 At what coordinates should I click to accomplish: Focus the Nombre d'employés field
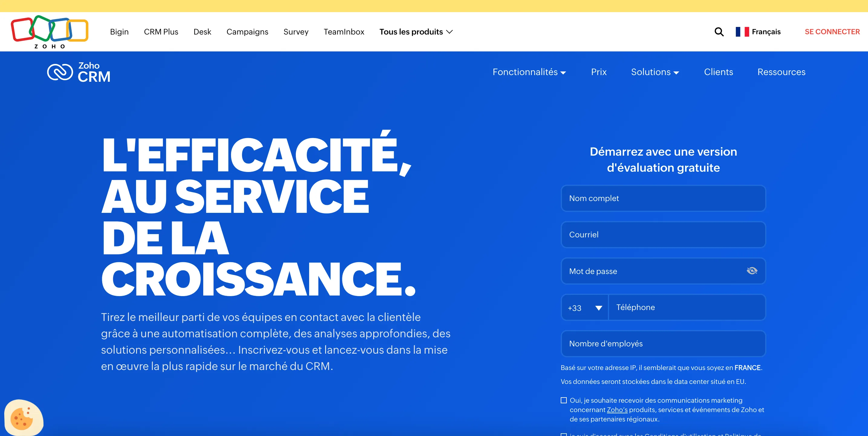663,344
